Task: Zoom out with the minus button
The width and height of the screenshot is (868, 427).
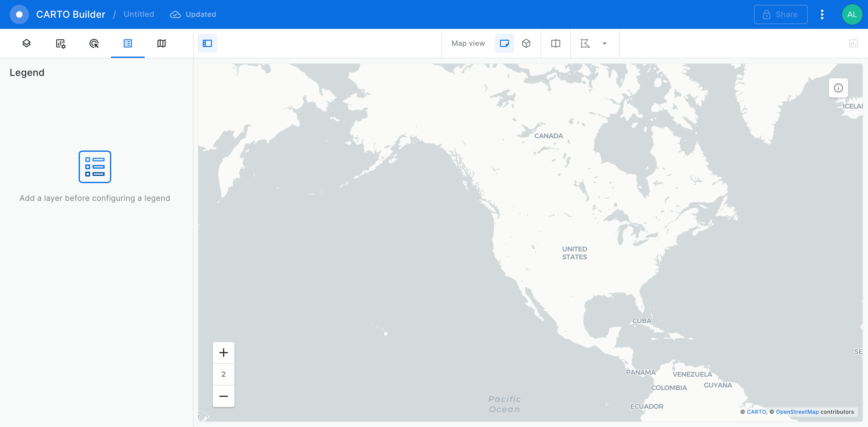Action: click(223, 396)
